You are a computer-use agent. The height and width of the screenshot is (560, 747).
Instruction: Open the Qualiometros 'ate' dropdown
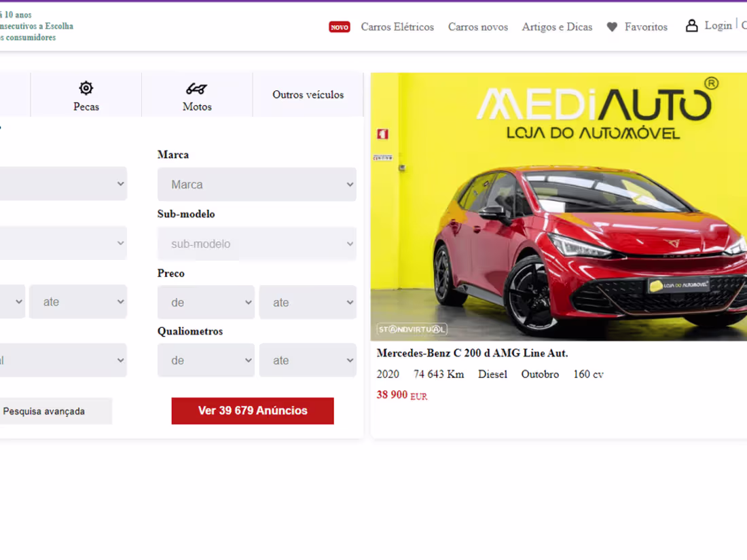[x=308, y=360]
